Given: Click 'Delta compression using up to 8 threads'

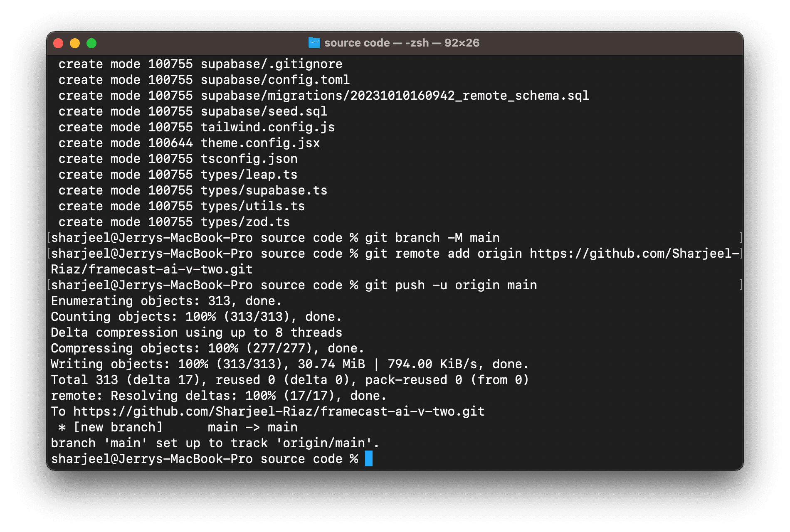Looking at the screenshot, I should pyautogui.click(x=196, y=332).
